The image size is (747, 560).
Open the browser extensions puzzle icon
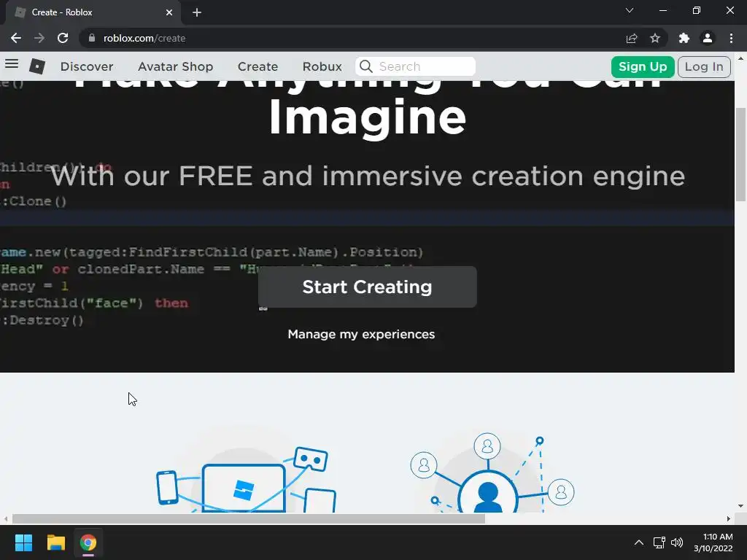pyautogui.click(x=684, y=38)
